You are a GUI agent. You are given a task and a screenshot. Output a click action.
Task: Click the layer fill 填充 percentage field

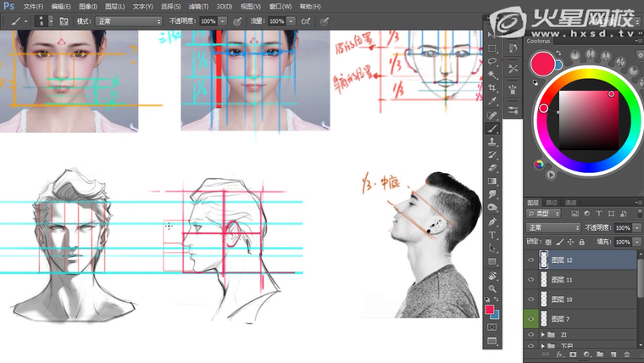click(x=623, y=242)
